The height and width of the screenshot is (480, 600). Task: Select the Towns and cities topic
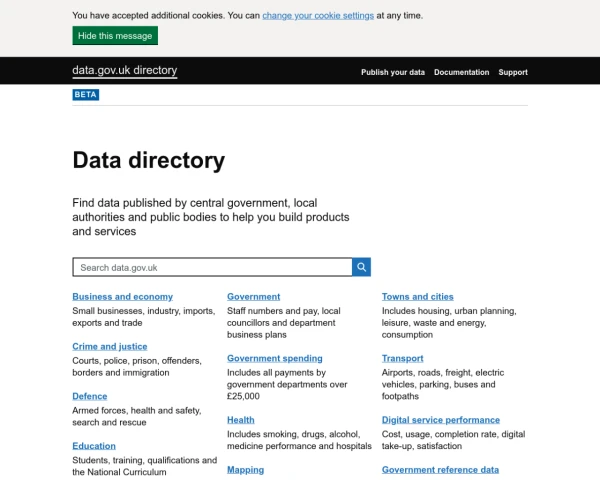click(417, 297)
